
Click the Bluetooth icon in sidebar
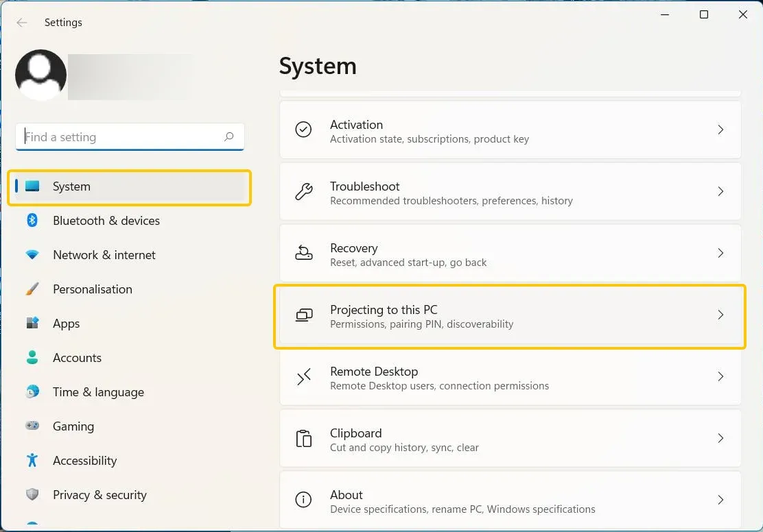(33, 220)
